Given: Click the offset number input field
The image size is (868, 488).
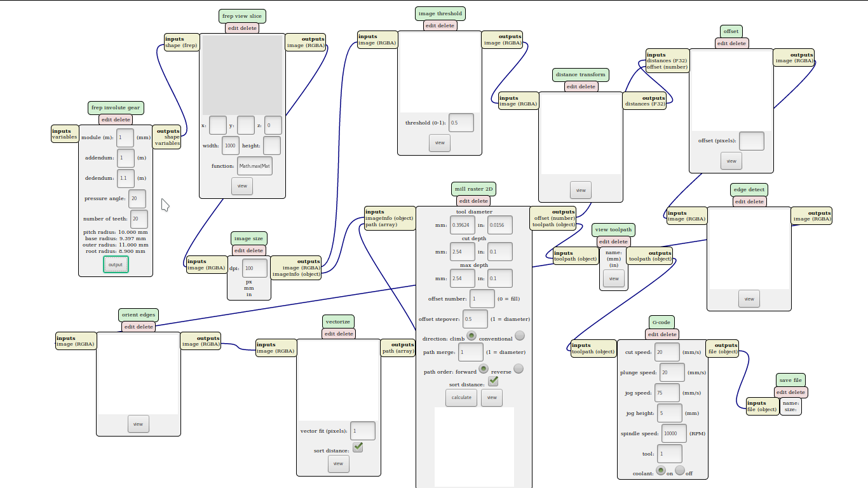Looking at the screenshot, I should (482, 299).
